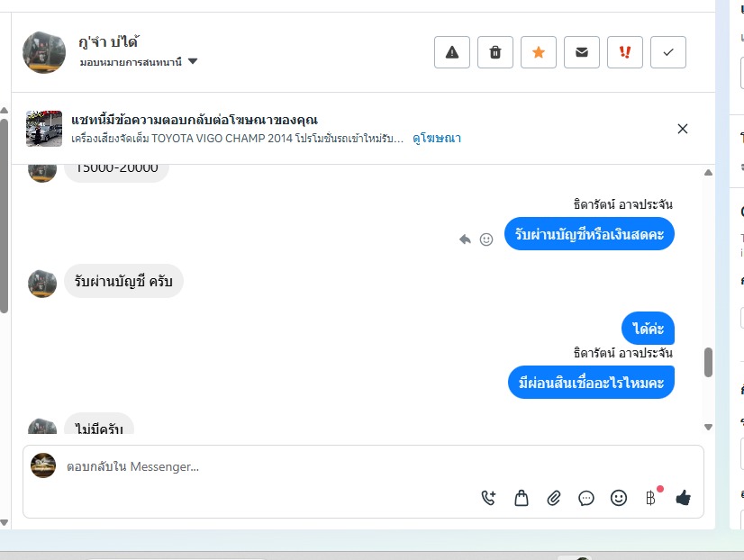This screenshot has width=744, height=560.
Task: Click the Toyota Vigo ad thumbnail
Action: coord(44,129)
